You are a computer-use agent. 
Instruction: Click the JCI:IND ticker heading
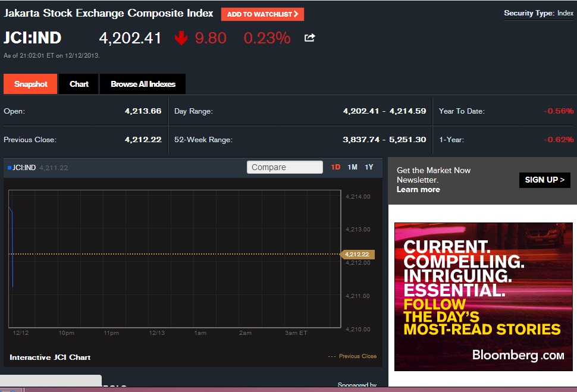(32, 38)
